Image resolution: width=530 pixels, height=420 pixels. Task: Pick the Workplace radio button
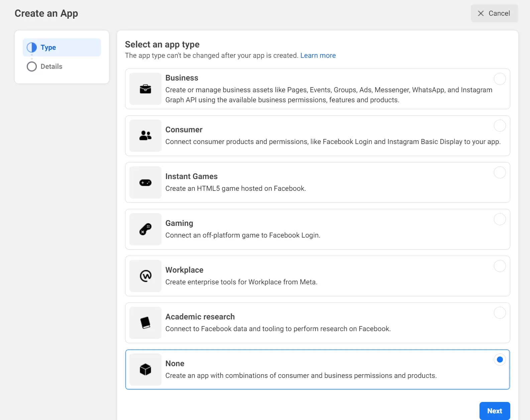pyautogui.click(x=500, y=266)
